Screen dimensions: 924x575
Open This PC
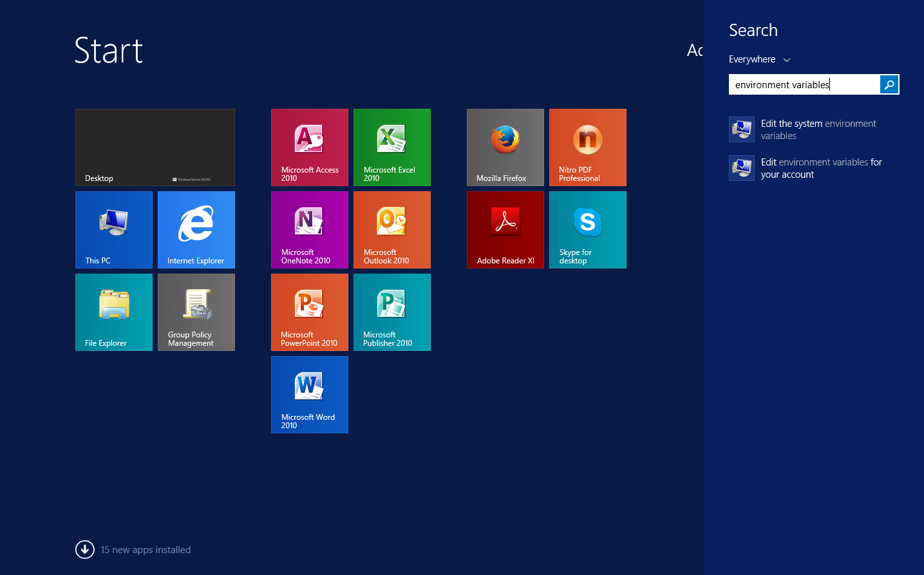[x=114, y=230]
